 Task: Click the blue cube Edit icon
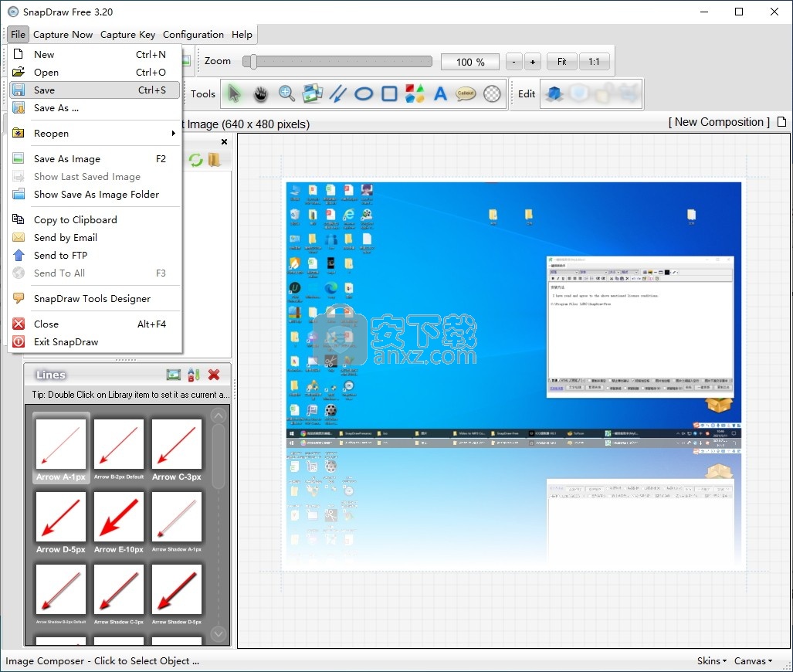coord(555,93)
